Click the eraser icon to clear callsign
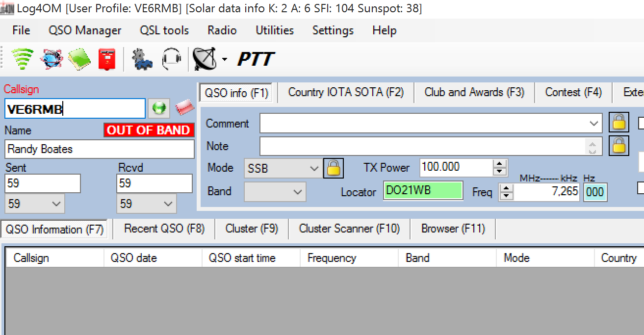644x335 pixels. point(184,107)
